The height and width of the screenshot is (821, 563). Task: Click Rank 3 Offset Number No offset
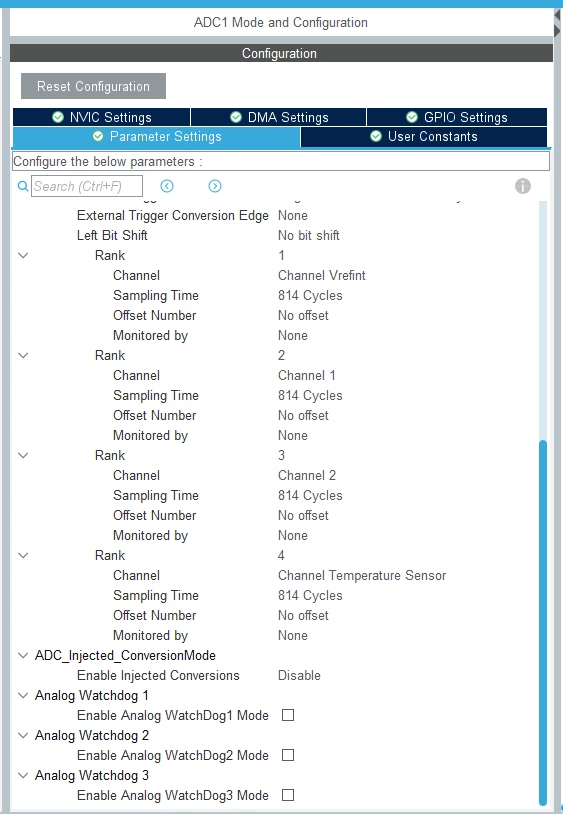[x=303, y=515]
